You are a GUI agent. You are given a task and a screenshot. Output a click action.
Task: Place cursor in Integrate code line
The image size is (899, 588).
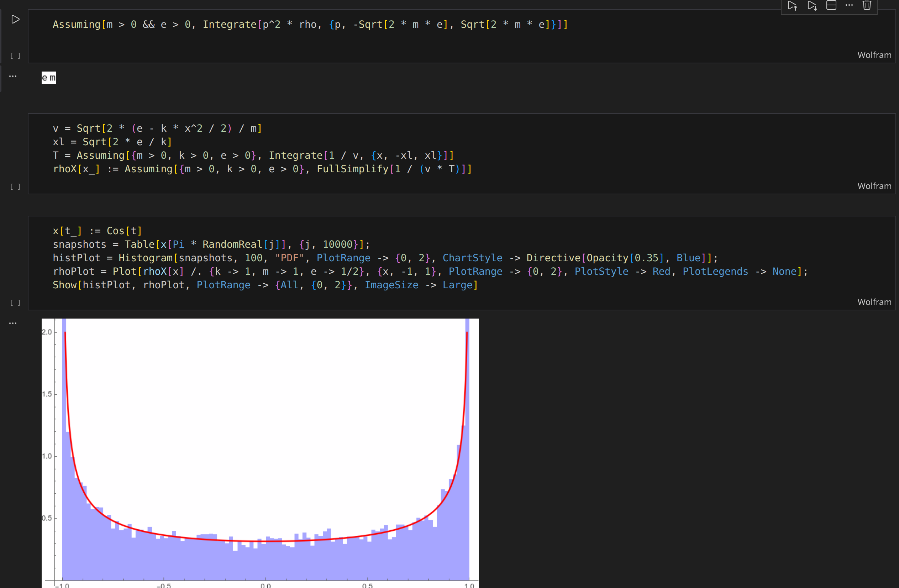click(310, 25)
